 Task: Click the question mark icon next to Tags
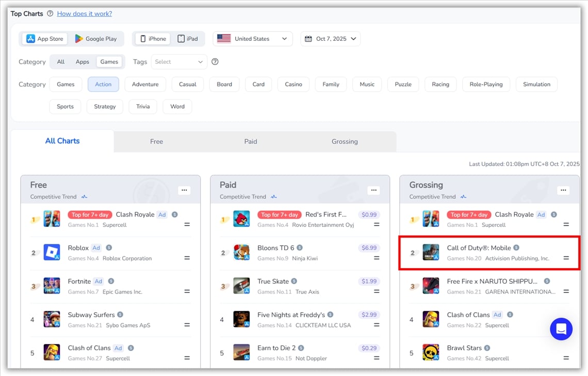pos(215,62)
